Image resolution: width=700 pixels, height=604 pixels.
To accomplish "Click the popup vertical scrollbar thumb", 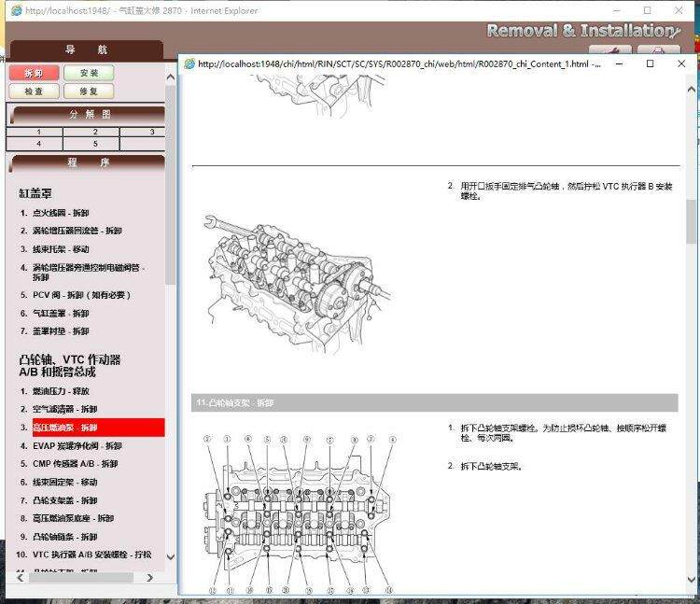I will (x=691, y=222).
